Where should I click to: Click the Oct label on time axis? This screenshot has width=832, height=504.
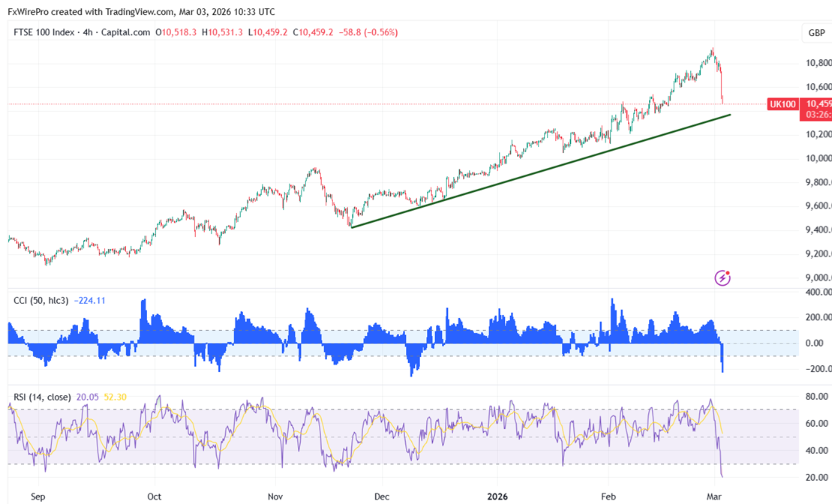[154, 496]
